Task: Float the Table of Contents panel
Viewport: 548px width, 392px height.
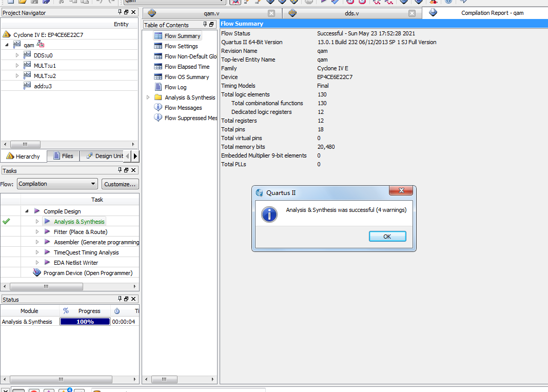Action: (211, 25)
